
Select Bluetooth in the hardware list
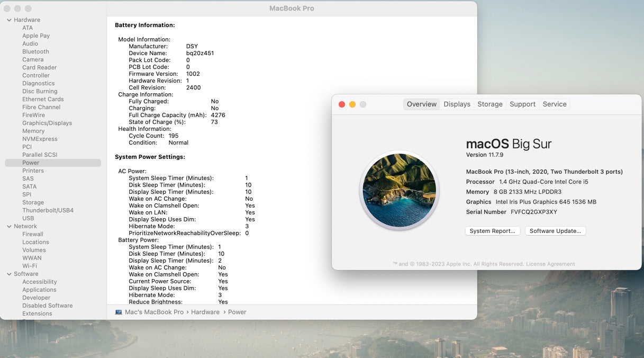(35, 52)
